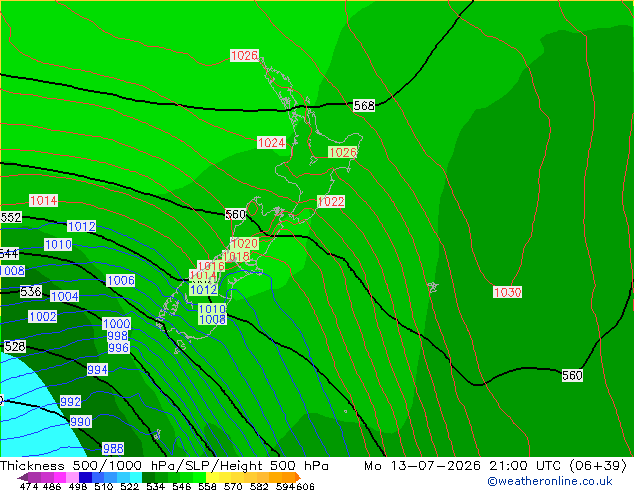Click the 1020 label over South Island
Viewport: 634px width, 490px height.
[x=244, y=243]
